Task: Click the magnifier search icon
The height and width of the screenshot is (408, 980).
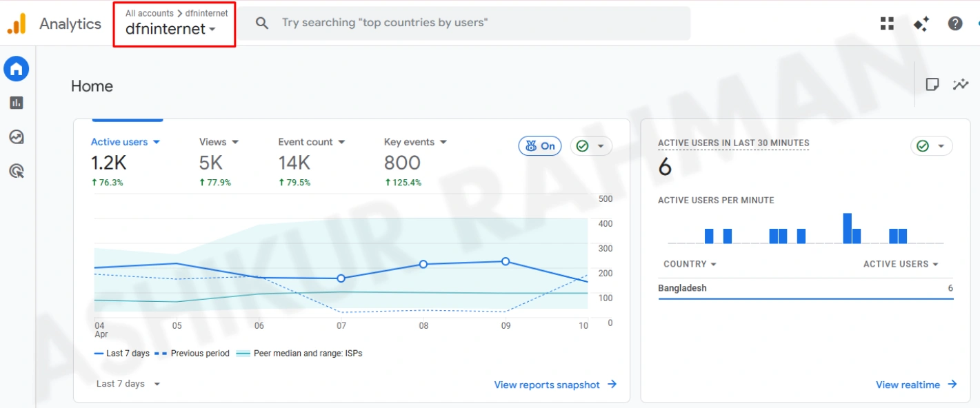Action: [262, 23]
